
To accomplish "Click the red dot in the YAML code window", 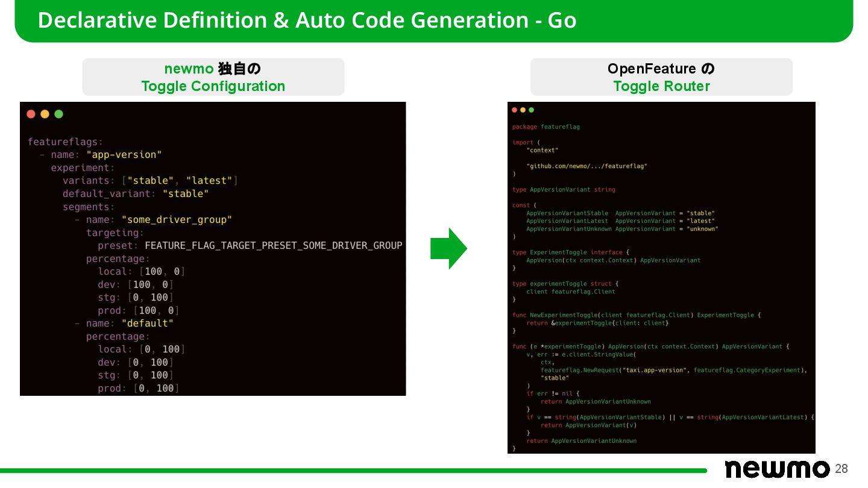I will 31,114.
